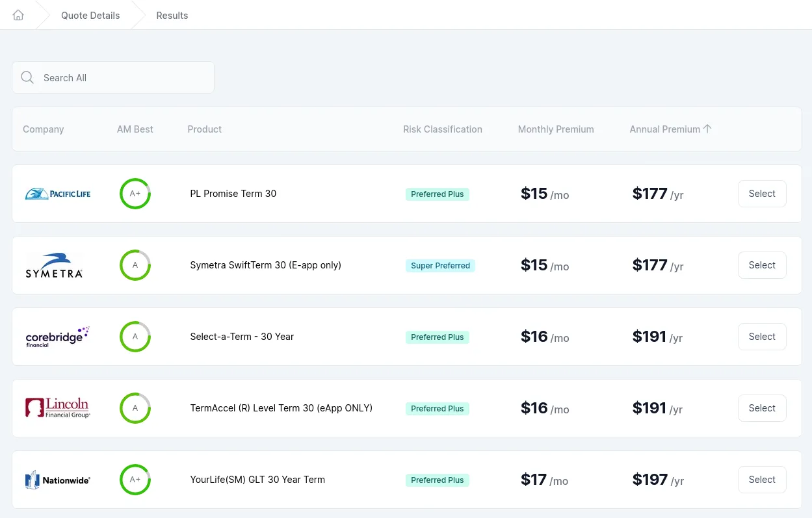This screenshot has height=518, width=812.
Task: Click the Lincoln Financial Group logo
Action: point(58,408)
